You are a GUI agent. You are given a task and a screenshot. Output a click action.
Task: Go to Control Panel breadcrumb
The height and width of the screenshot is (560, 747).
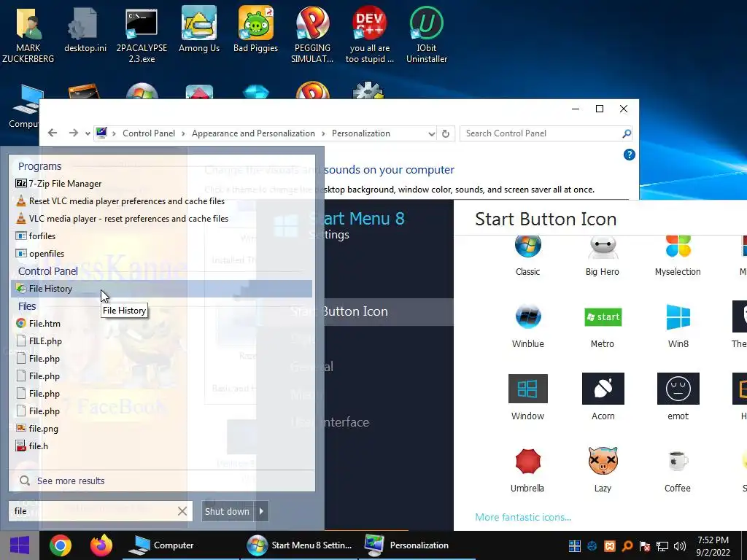point(149,134)
